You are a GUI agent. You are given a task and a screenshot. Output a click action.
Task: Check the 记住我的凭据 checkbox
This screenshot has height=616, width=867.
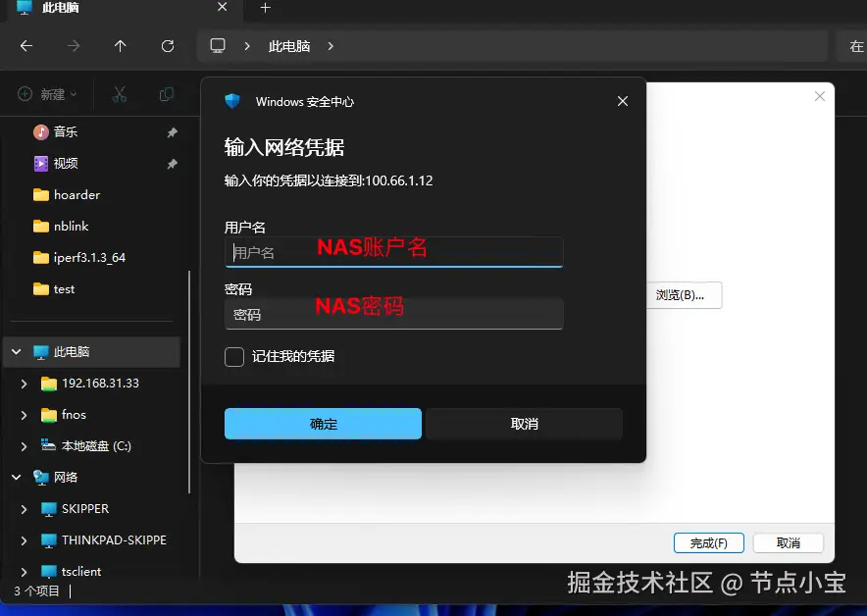pyautogui.click(x=234, y=357)
